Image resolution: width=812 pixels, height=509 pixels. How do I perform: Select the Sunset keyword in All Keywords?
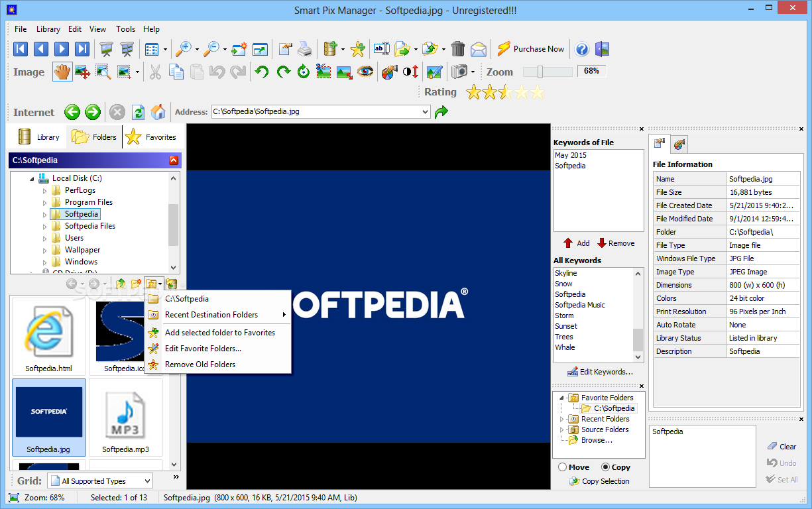pyautogui.click(x=566, y=326)
